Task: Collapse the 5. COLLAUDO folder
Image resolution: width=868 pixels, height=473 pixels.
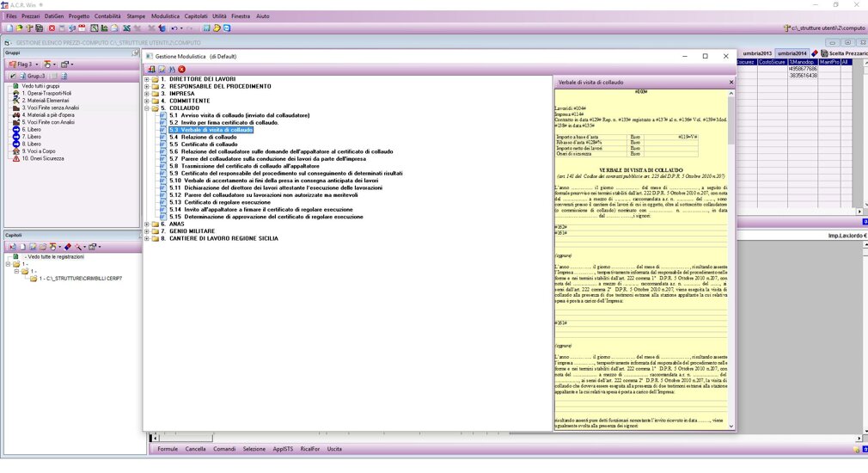Action: [147, 108]
